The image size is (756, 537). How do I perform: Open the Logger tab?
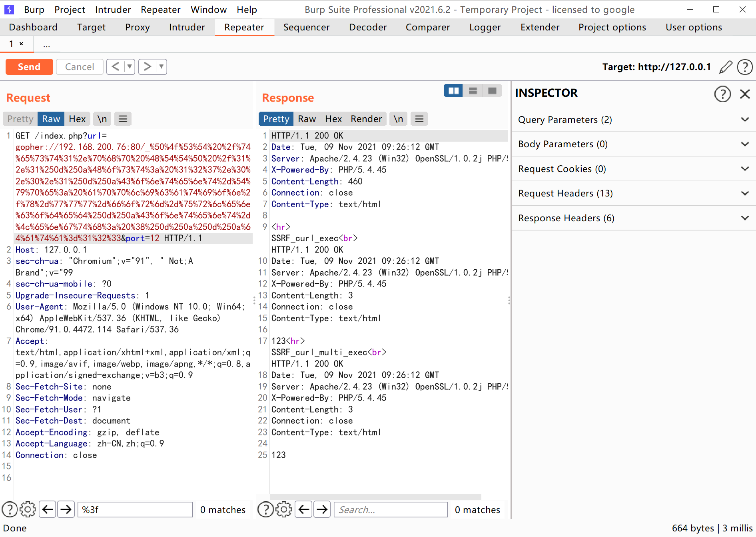pos(485,27)
